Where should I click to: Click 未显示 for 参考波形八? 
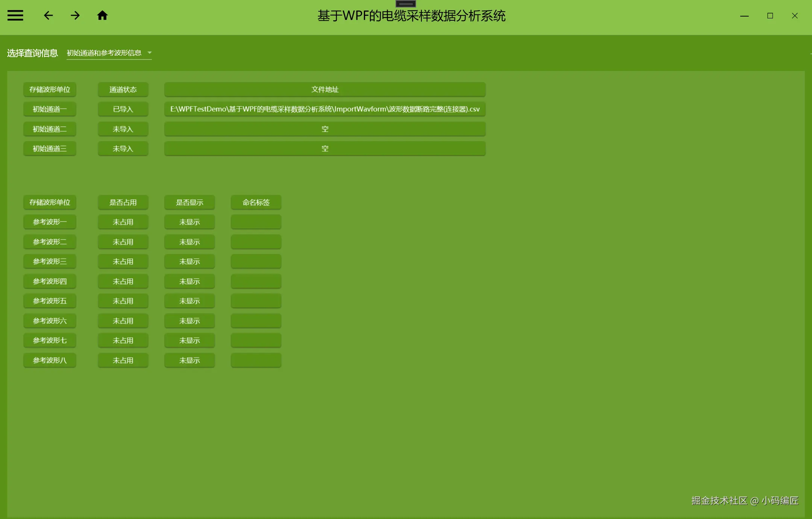pos(189,360)
